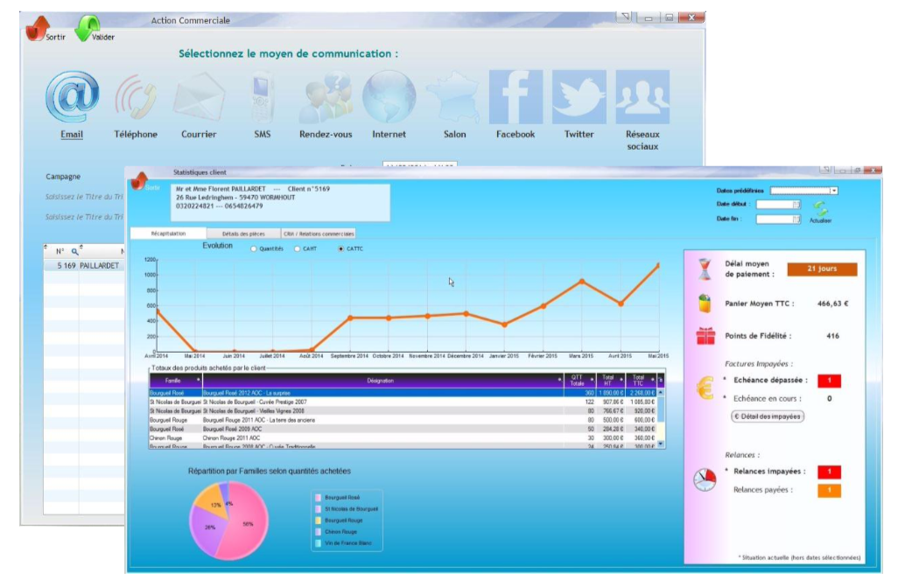The width and height of the screenshot is (912, 588).
Task: Click the Détail des impayées button
Action: (x=767, y=416)
